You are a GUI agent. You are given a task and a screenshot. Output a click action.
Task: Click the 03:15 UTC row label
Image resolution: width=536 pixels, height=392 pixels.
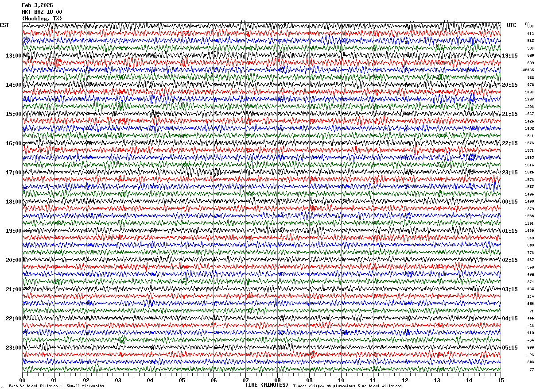point(509,289)
